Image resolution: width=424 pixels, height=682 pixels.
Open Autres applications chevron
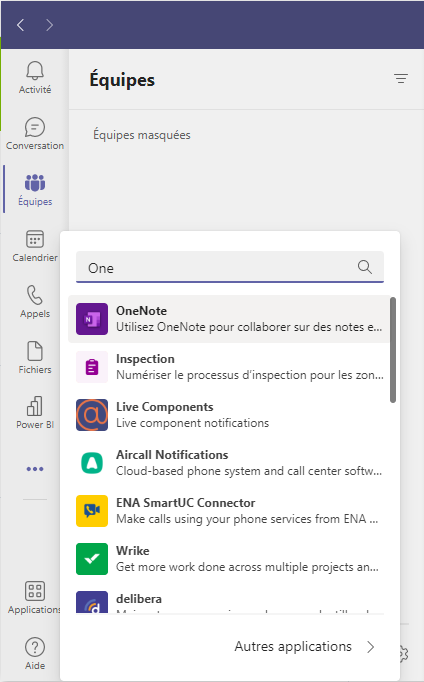pyautogui.click(x=371, y=647)
